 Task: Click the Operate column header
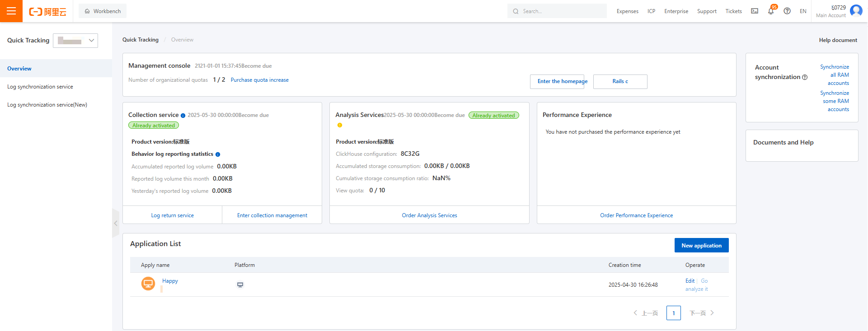tap(695, 265)
